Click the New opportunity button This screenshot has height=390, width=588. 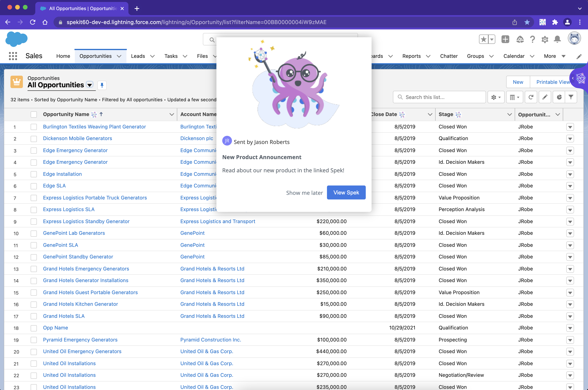pyautogui.click(x=518, y=82)
